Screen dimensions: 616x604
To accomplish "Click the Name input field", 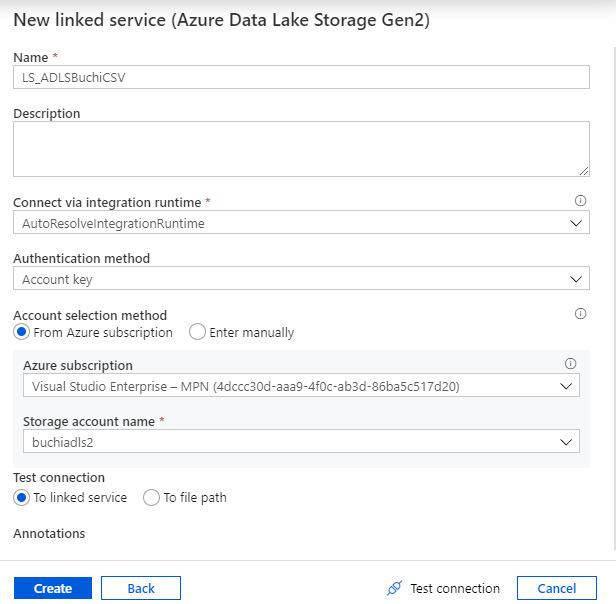I will (x=300, y=77).
